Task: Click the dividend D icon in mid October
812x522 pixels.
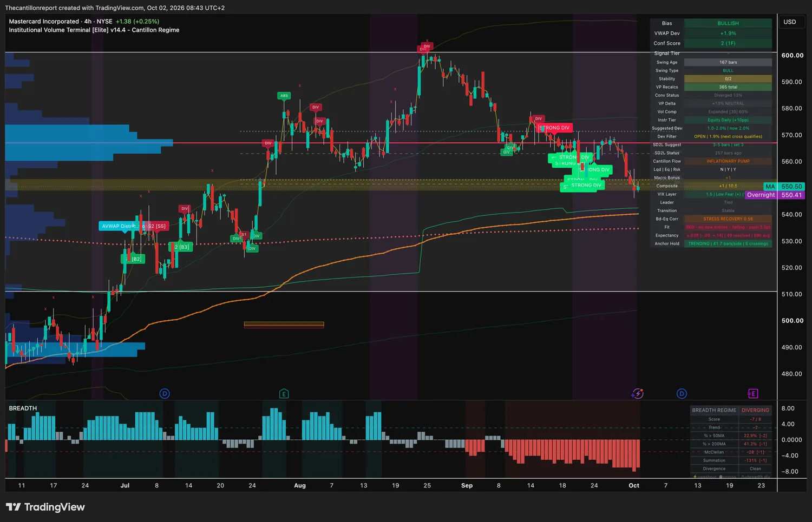Action: pos(682,394)
